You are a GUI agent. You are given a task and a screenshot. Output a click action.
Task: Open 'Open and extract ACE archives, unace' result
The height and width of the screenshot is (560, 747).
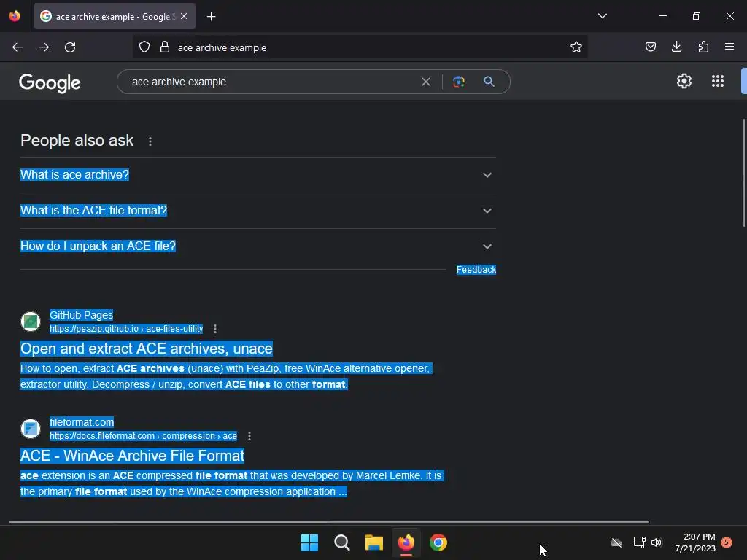(146, 349)
